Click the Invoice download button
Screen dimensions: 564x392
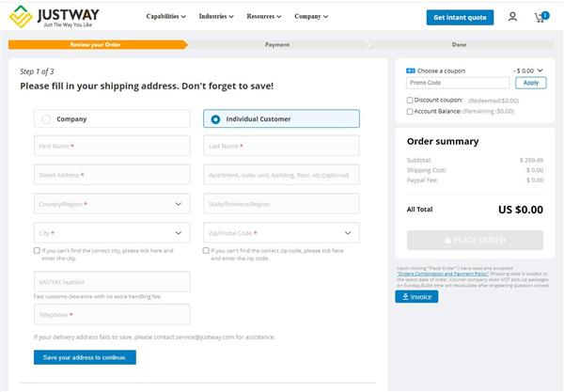click(x=416, y=297)
